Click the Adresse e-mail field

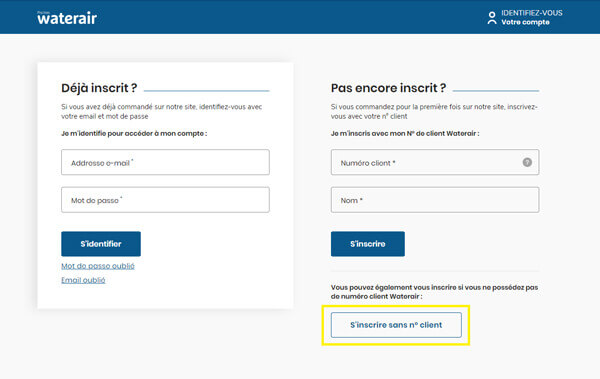click(x=165, y=162)
